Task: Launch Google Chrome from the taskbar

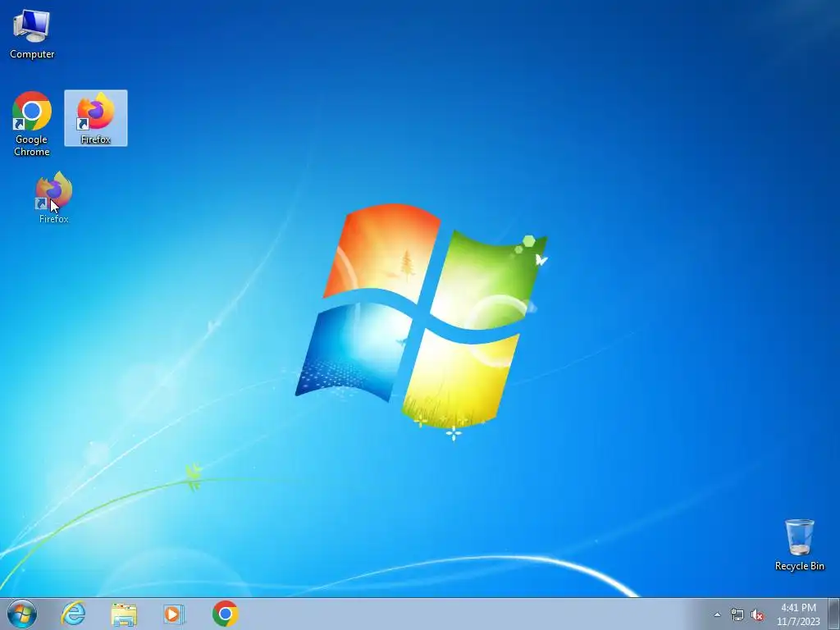Action: pyautogui.click(x=225, y=614)
